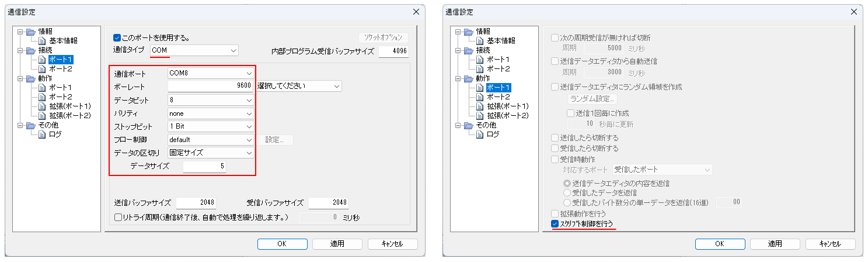
Task: Click 適用 in the right dialog
Action: click(775, 244)
